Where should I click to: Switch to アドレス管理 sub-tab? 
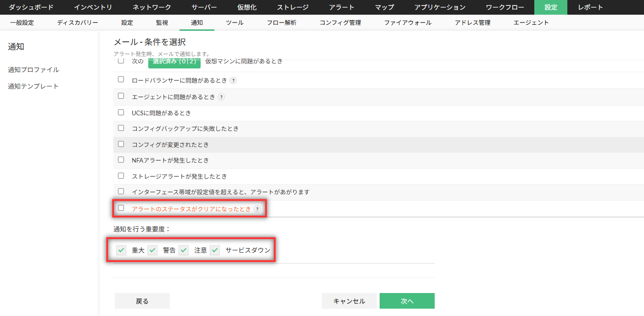[x=472, y=23]
